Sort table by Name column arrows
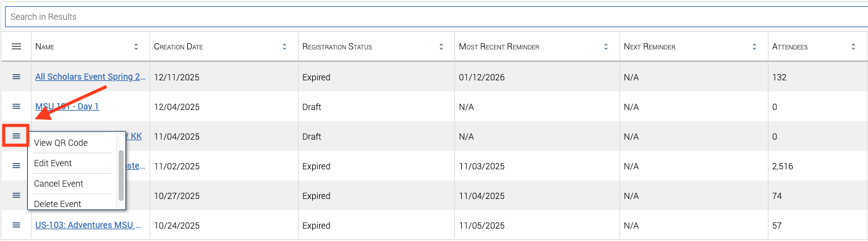The image size is (868, 241). click(136, 46)
